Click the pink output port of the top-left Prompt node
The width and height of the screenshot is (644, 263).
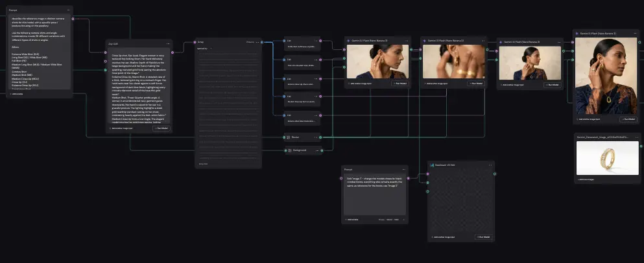[x=73, y=19]
